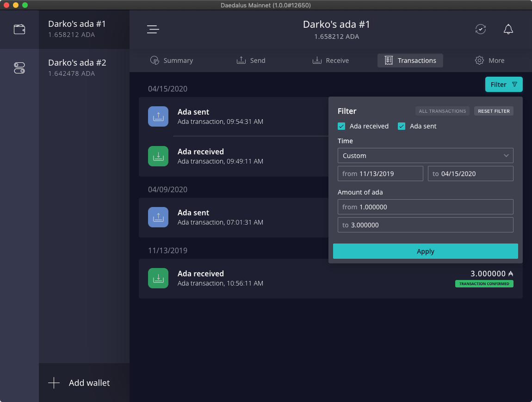This screenshot has height=402, width=532.
Task: Click Add wallet
Action: pyautogui.click(x=84, y=383)
